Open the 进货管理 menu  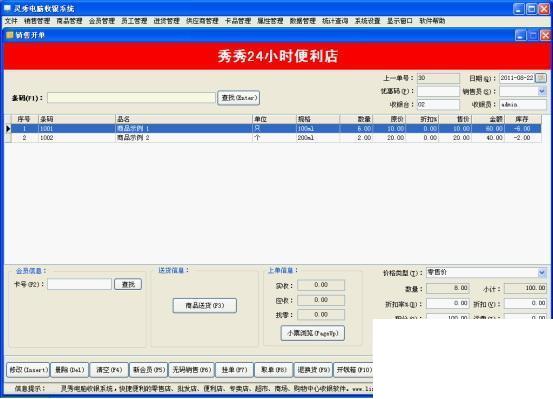166,21
